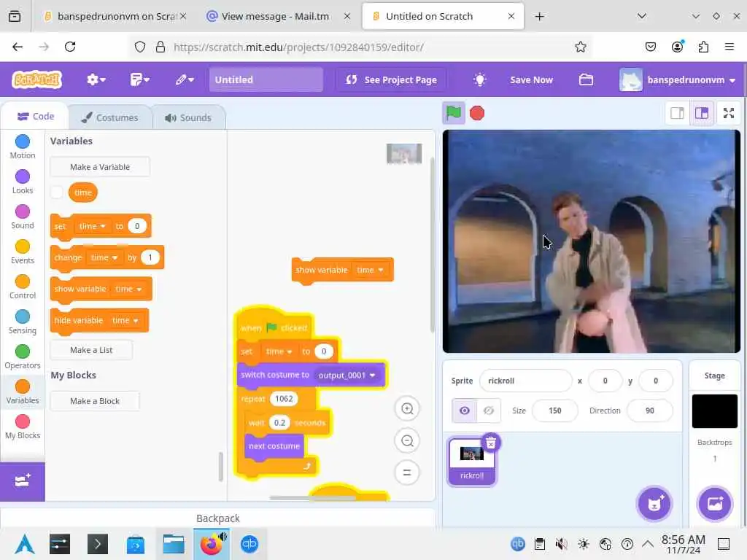
Task: Open qBittorrent from the taskbar
Action: click(249, 544)
